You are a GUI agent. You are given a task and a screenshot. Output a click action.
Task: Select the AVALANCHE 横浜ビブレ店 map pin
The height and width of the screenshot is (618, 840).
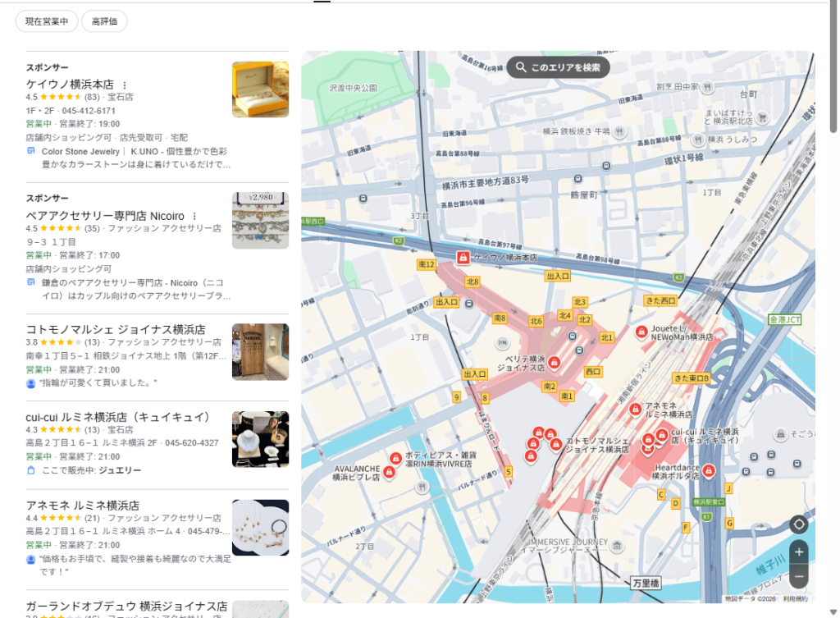coord(390,472)
